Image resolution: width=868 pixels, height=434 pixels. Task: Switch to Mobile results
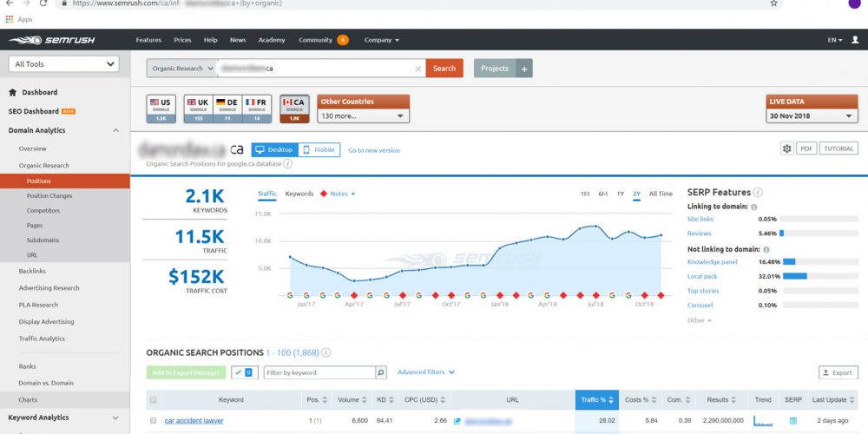pyautogui.click(x=319, y=150)
